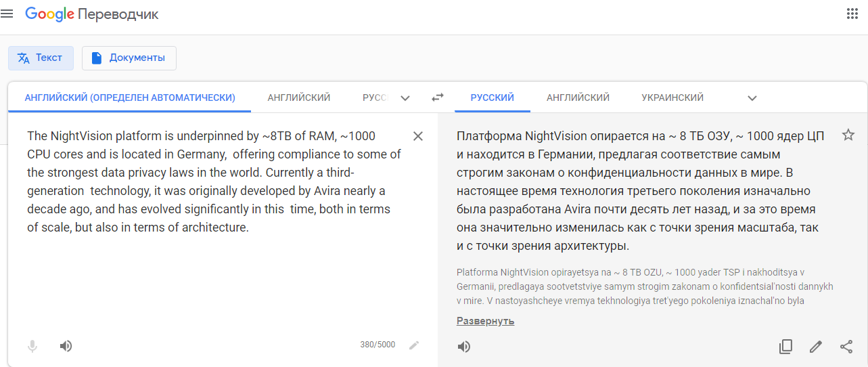Viewport: 868px width, 367px height.
Task: Select Украинский as target language
Action: pos(672,98)
